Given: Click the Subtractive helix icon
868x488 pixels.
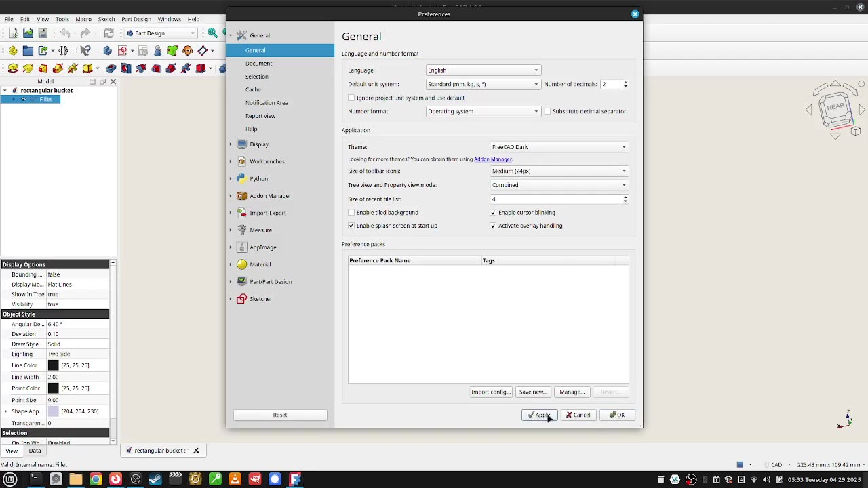Looking at the screenshot, I should pos(186,68).
